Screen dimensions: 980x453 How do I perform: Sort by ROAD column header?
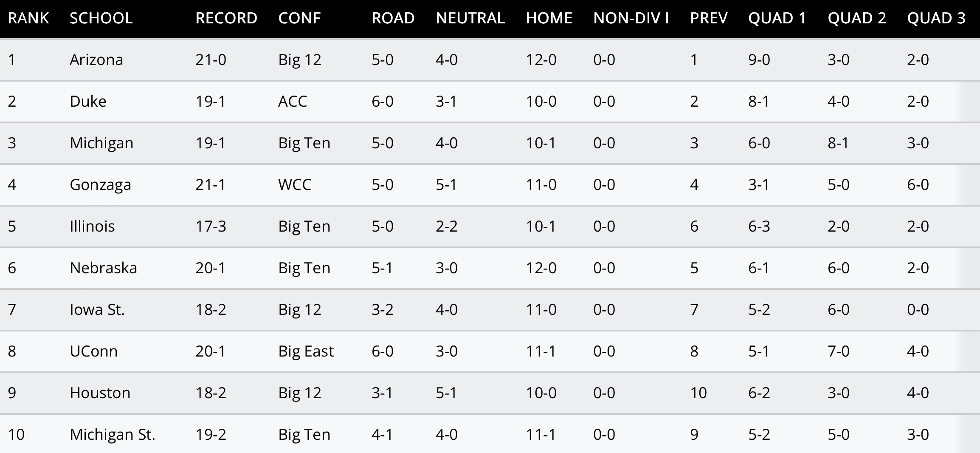click(x=393, y=18)
